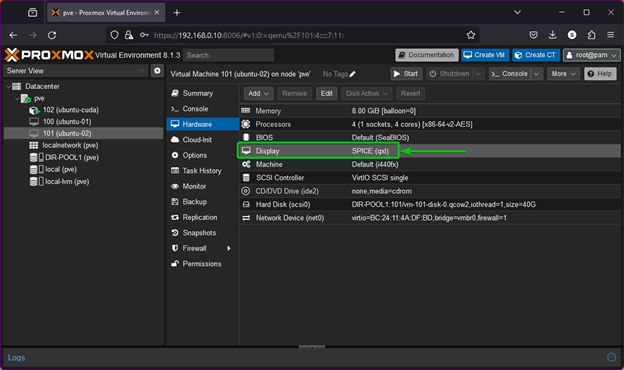Open the Permissions tab
Image resolution: width=624 pixels, height=370 pixels.
(x=203, y=264)
